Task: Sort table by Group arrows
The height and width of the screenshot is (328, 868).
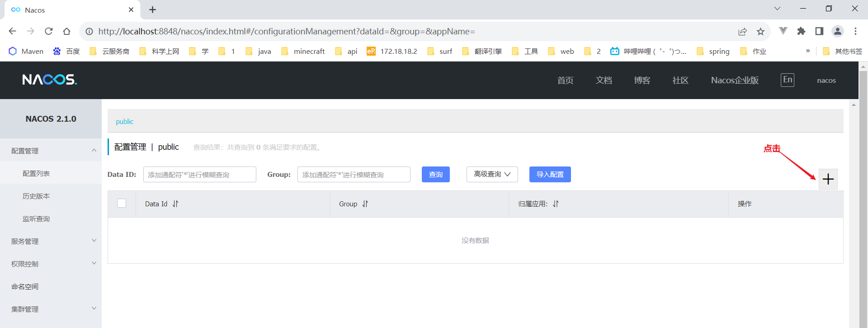Action: pyautogui.click(x=365, y=204)
